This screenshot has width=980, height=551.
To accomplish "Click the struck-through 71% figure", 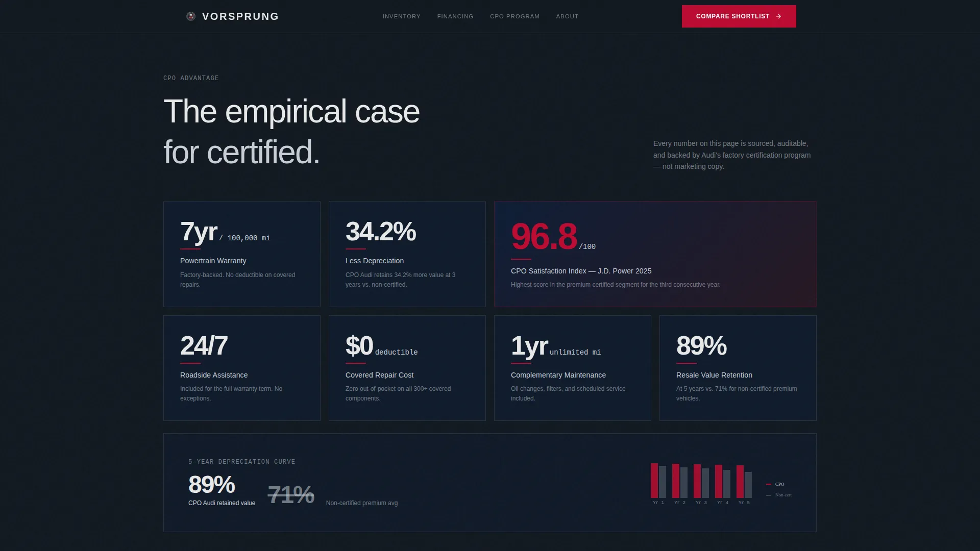I will [291, 494].
